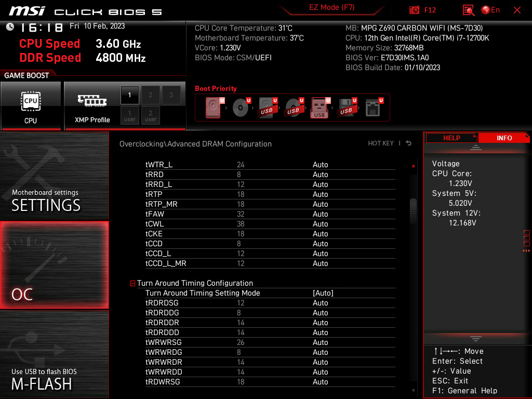Screen dimensions: 532x399
Task: Switch to the INFO tab
Action: coord(504,138)
